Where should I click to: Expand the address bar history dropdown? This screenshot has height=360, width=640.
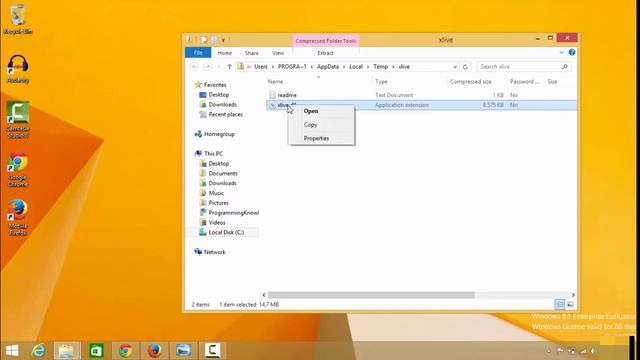[455, 67]
